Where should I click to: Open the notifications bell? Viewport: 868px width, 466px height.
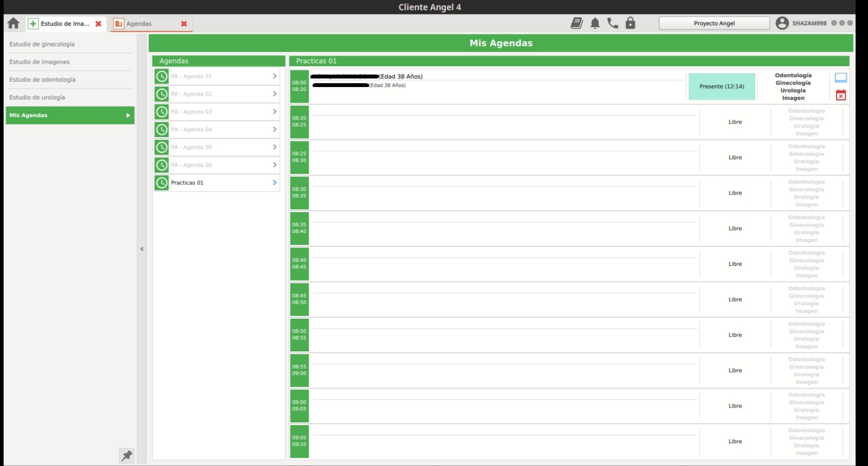[x=595, y=23]
